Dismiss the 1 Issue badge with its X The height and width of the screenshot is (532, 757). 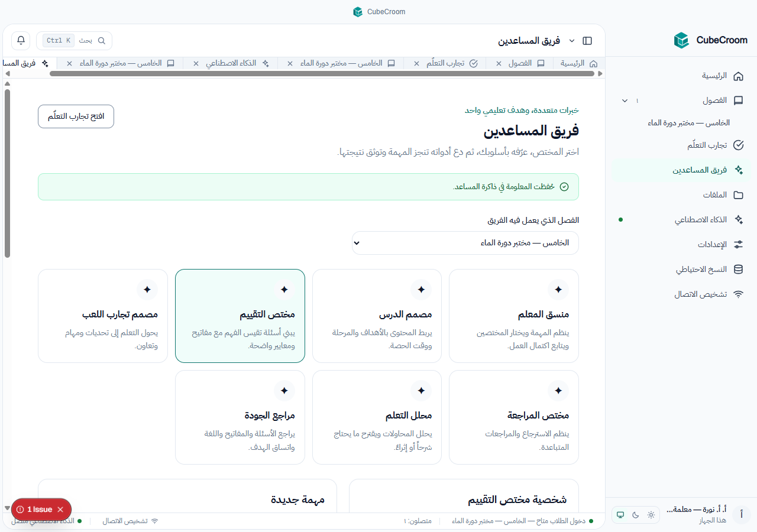click(60, 510)
